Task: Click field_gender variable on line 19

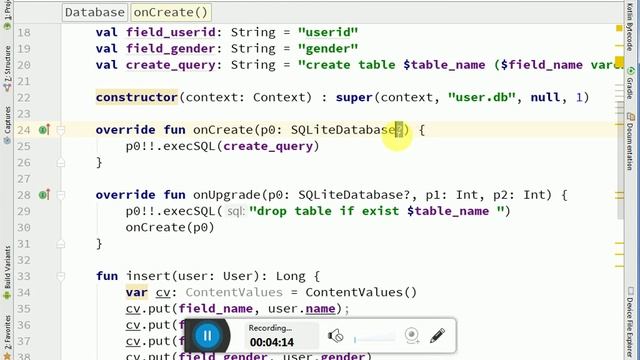Action: [171, 49]
